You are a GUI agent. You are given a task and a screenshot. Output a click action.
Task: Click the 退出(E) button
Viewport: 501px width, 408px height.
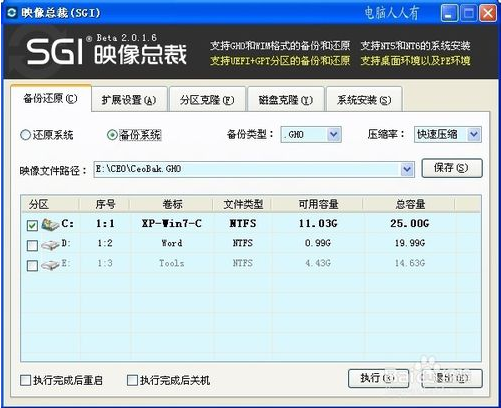coord(452,378)
